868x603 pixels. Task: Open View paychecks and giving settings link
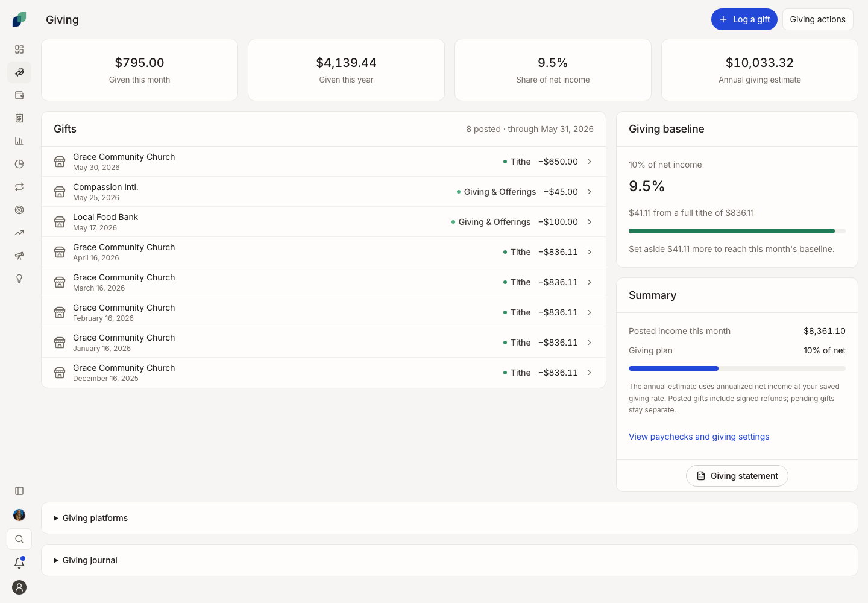tap(699, 437)
